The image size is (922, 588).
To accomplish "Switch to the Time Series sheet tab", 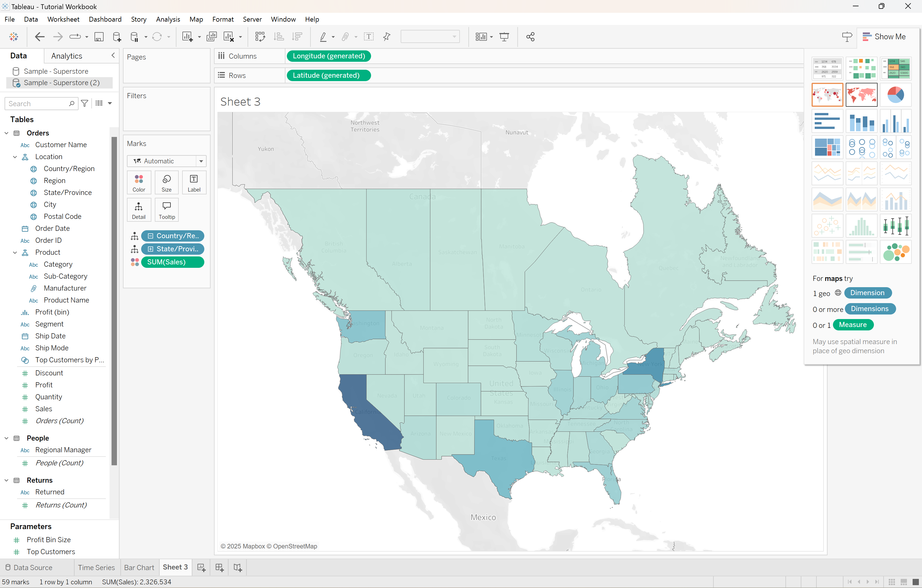I will (96, 567).
